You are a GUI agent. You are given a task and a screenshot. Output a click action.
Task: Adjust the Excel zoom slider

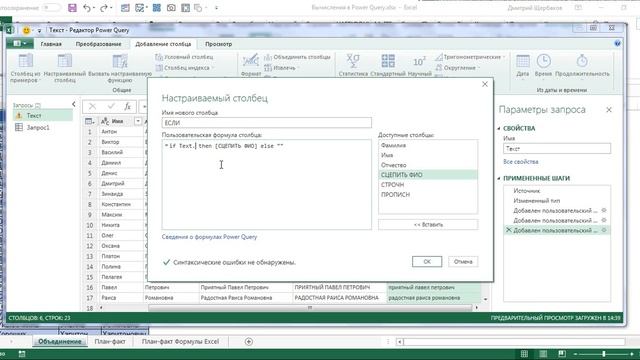coord(604,354)
